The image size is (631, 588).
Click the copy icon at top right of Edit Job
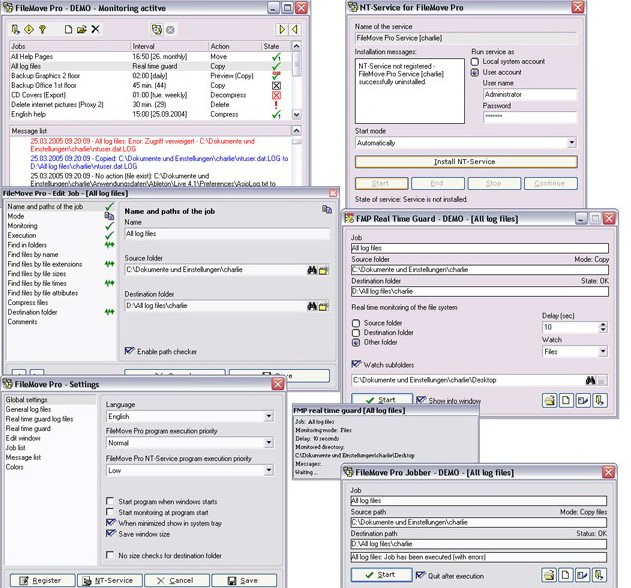tap(327, 209)
